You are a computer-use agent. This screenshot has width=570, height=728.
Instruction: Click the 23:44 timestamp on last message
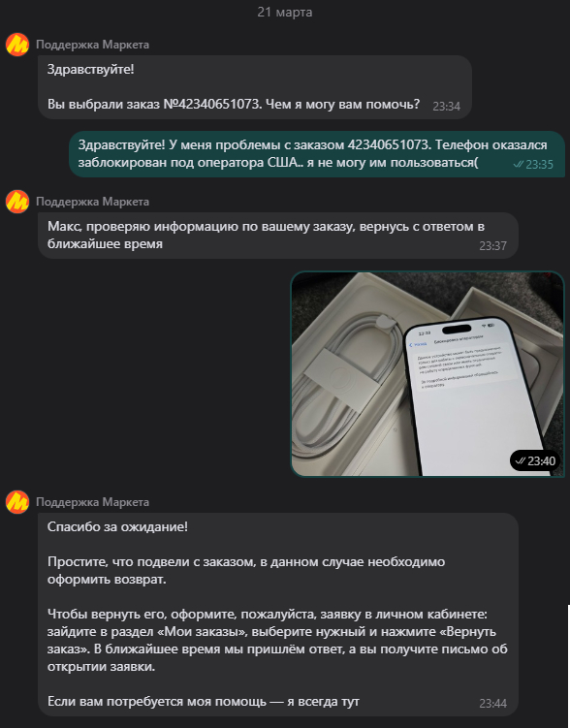tap(493, 704)
